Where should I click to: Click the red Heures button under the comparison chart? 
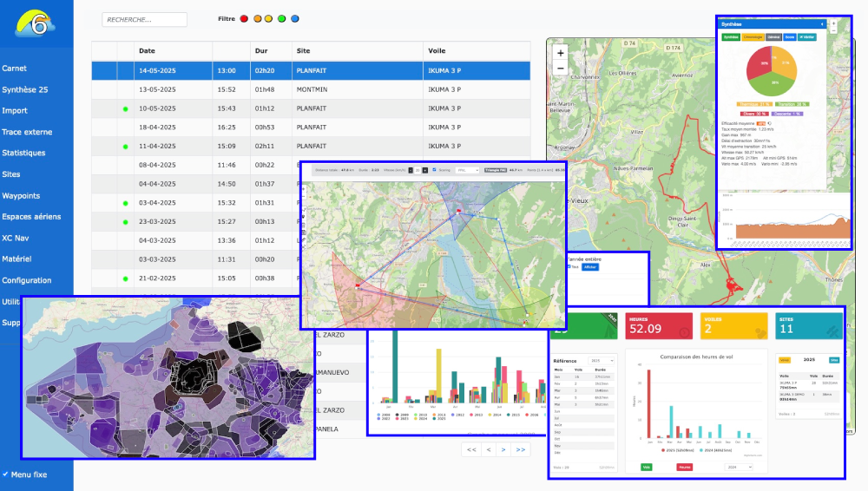[685, 468]
